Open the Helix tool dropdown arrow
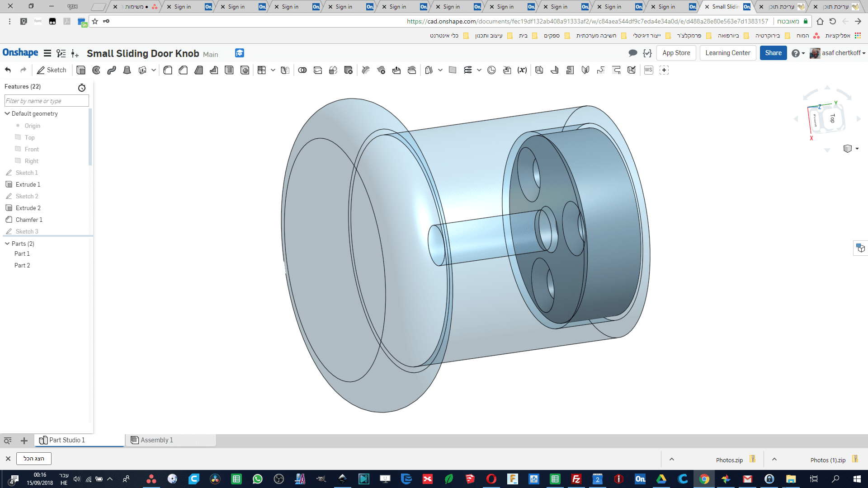The image size is (868, 488). click(x=479, y=70)
